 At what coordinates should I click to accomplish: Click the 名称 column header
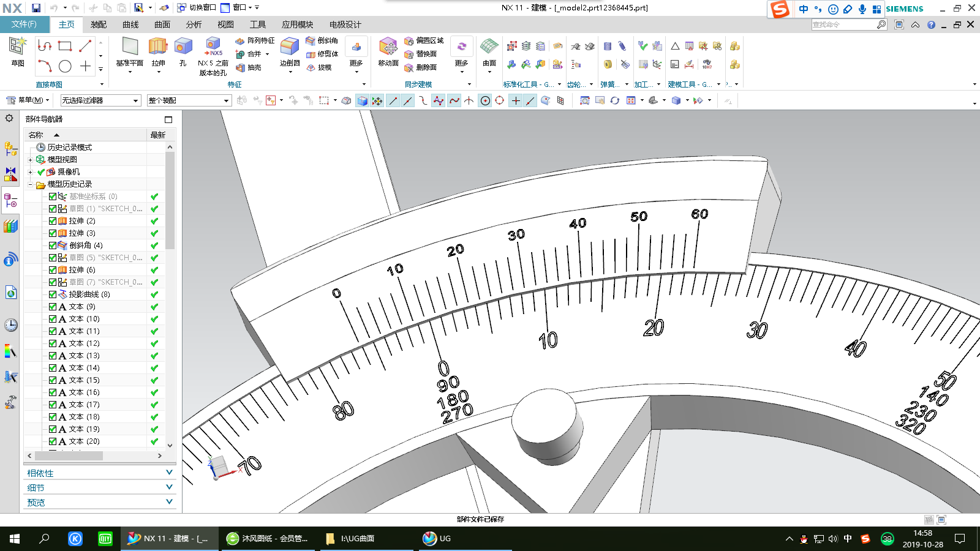coord(36,135)
